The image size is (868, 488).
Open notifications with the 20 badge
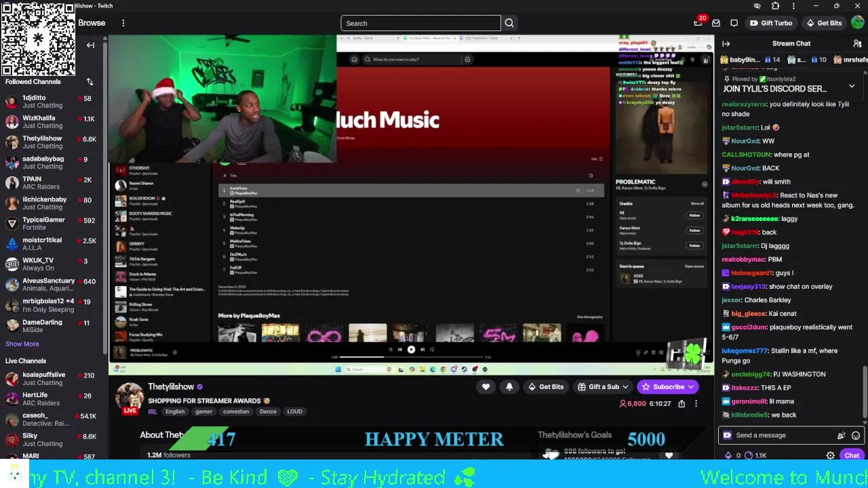point(698,22)
